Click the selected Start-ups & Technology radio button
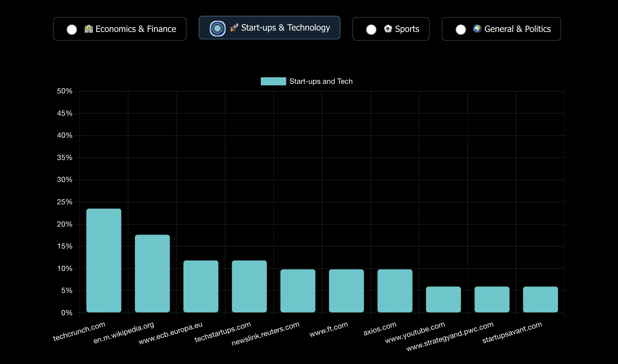Viewport: 618px width, 364px height. click(217, 28)
